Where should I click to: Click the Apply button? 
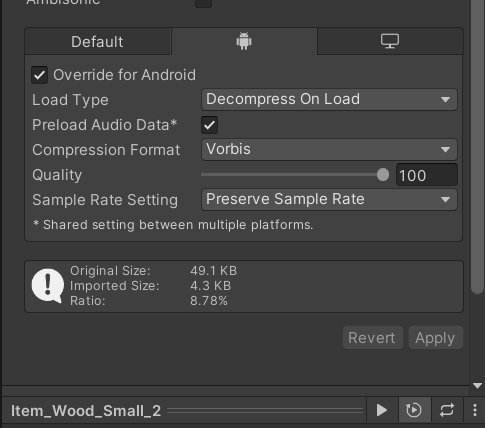pyautogui.click(x=436, y=338)
